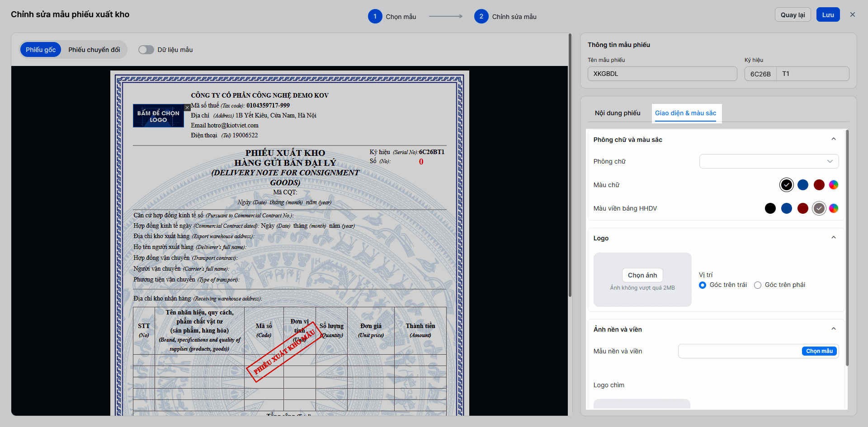Click the company name CÔNG TY CỔ PHẦN text
The image size is (868, 427).
259,95
